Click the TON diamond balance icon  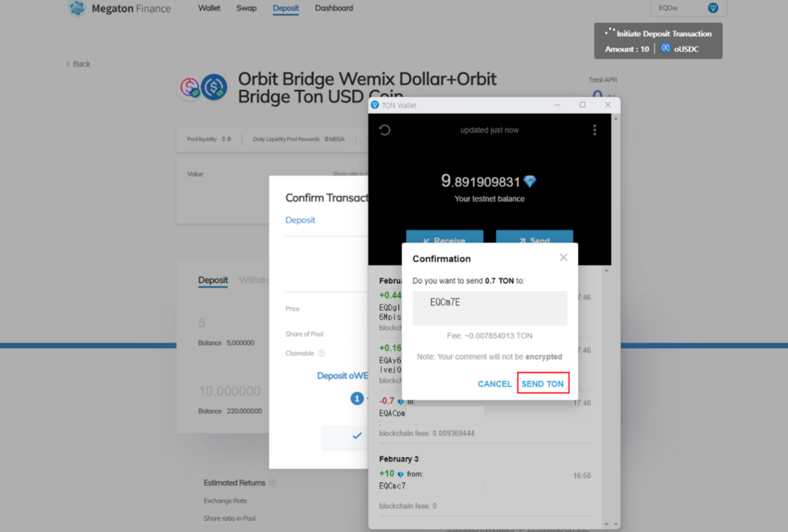tap(530, 182)
